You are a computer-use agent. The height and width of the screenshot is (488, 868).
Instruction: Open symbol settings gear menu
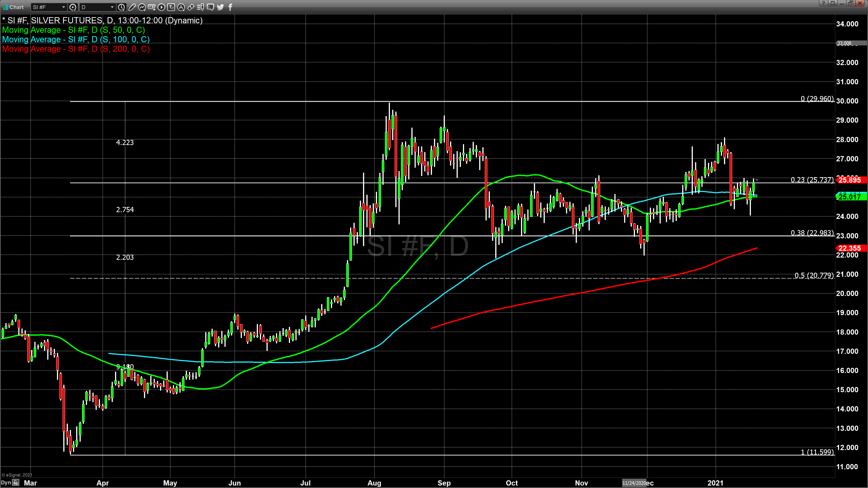pyautogui.click(x=73, y=7)
